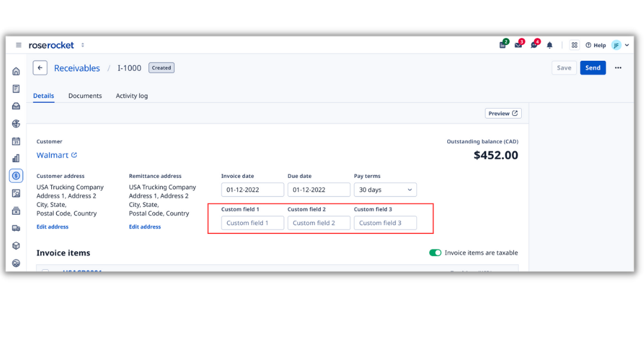Open the Pay terms dropdown
644x358 pixels.
(385, 189)
